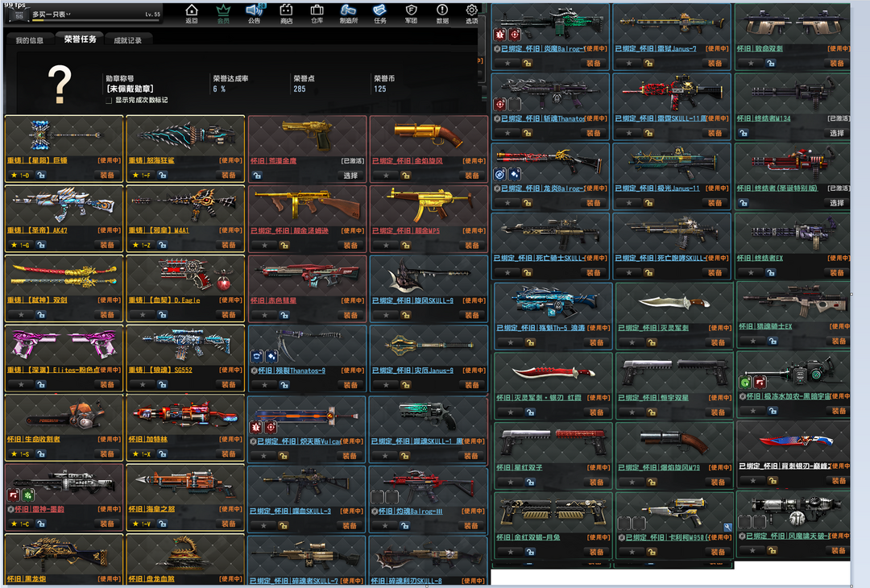Image resolution: width=870 pixels, height=588 pixels.
Task: Click 选择 button for 终结者M134
Action: coord(837,133)
